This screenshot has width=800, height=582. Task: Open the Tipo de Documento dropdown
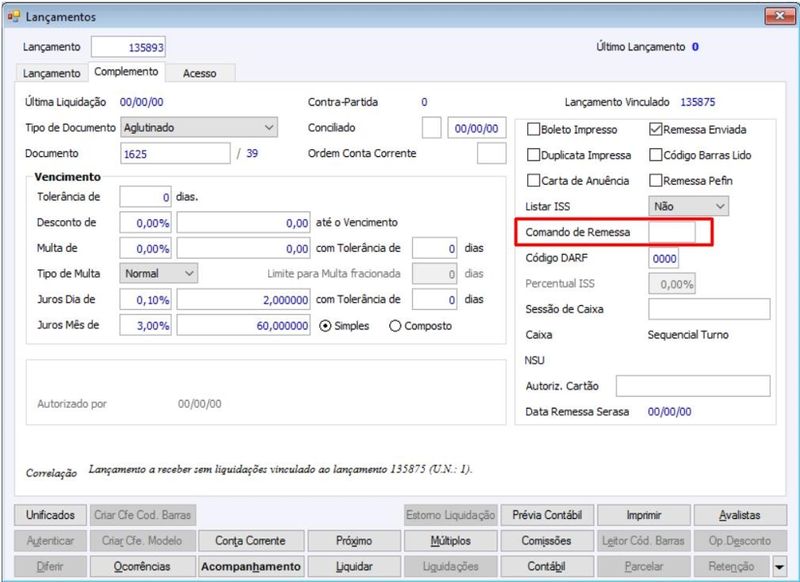tap(199, 128)
